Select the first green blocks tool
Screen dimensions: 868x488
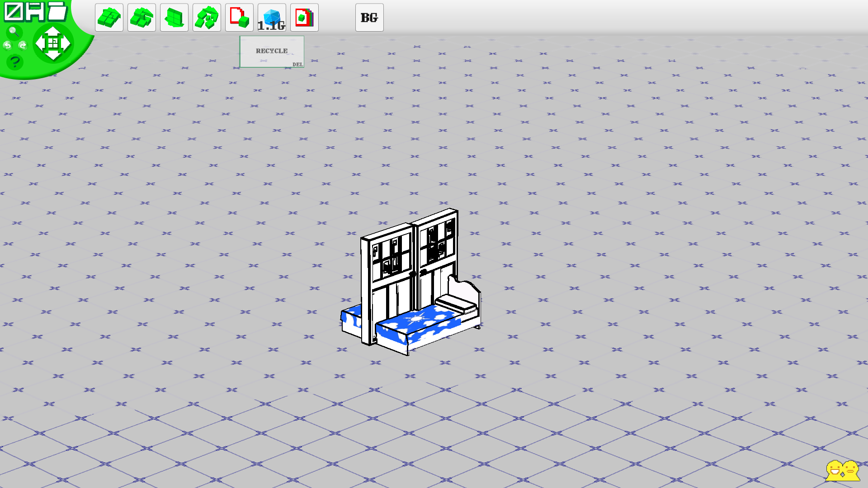pyautogui.click(x=109, y=18)
